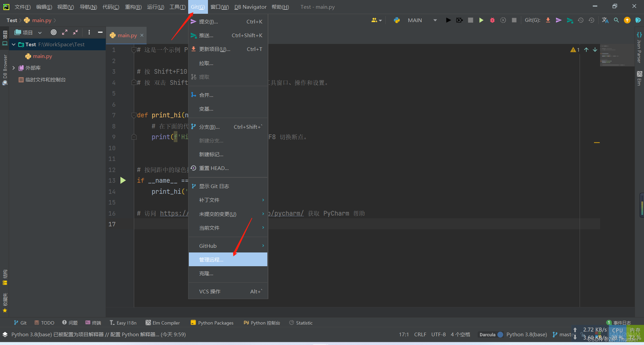644x345 pixels.
Task: Go to next highlighted error arrow
Action: pos(595,50)
